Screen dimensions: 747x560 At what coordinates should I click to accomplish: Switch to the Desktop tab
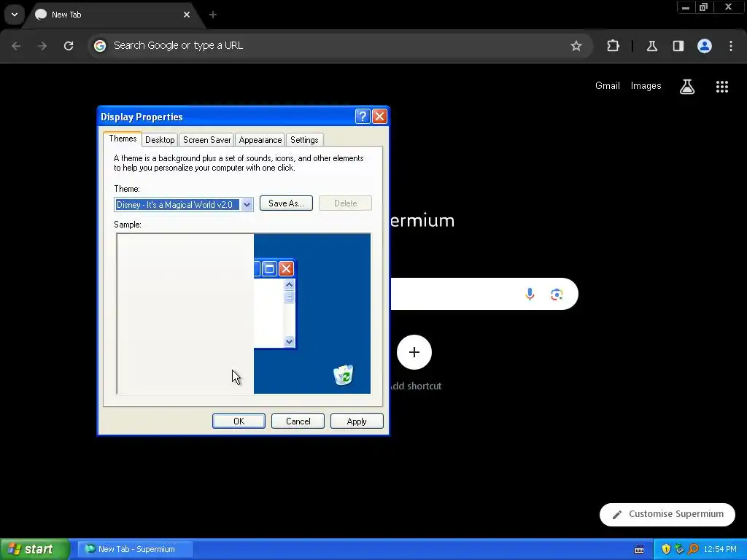click(x=160, y=139)
